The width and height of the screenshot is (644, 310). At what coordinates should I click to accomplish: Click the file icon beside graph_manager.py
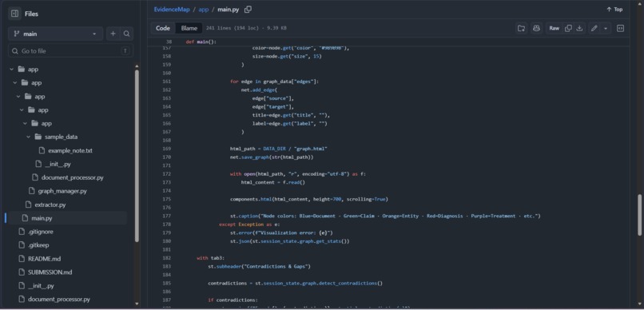coord(32,191)
